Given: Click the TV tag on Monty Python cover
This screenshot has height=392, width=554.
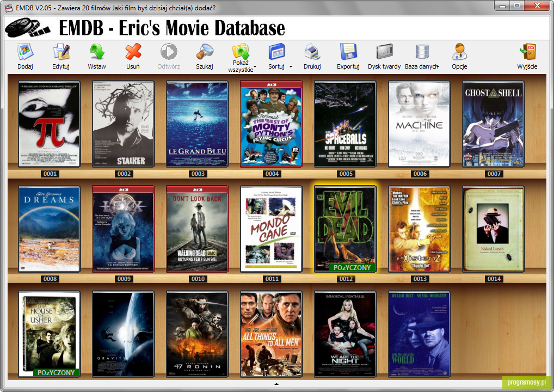Looking at the screenshot, I should tap(272, 85).
